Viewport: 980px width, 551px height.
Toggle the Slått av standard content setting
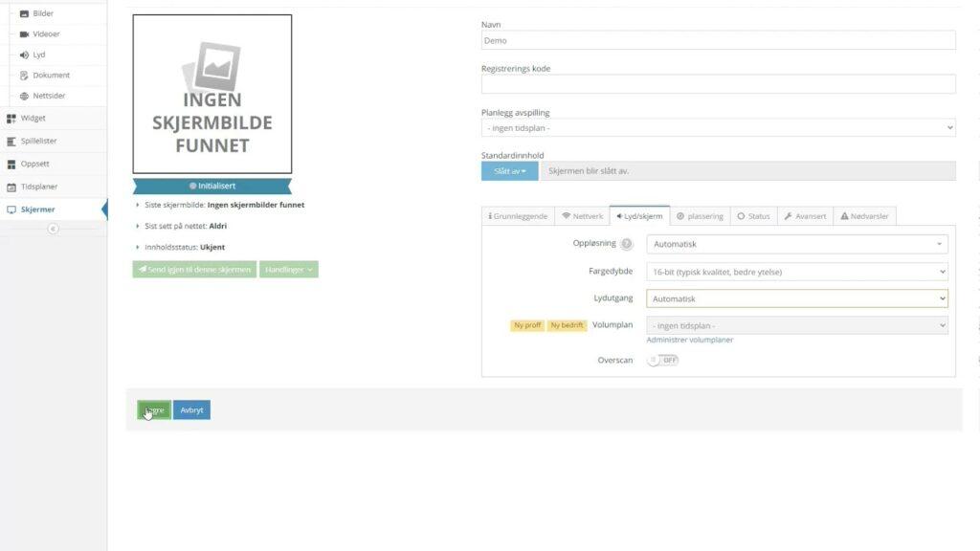[x=508, y=170]
